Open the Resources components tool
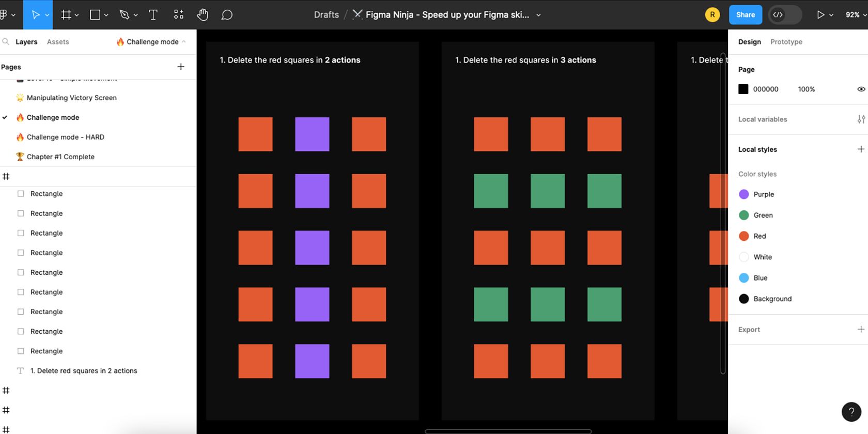Viewport: 868px width, 434px height. tap(178, 15)
